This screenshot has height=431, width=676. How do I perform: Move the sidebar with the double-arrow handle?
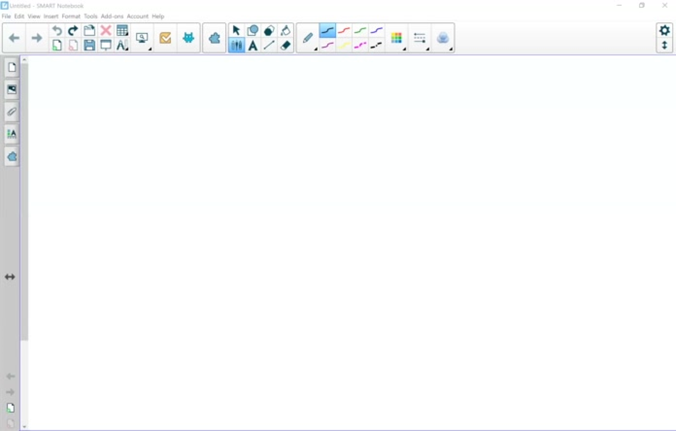click(x=10, y=277)
